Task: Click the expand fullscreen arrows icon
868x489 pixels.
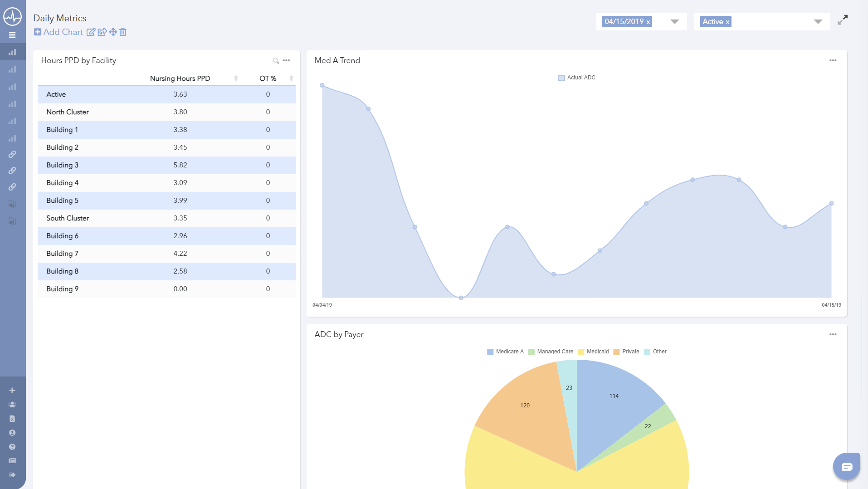Action: point(843,20)
